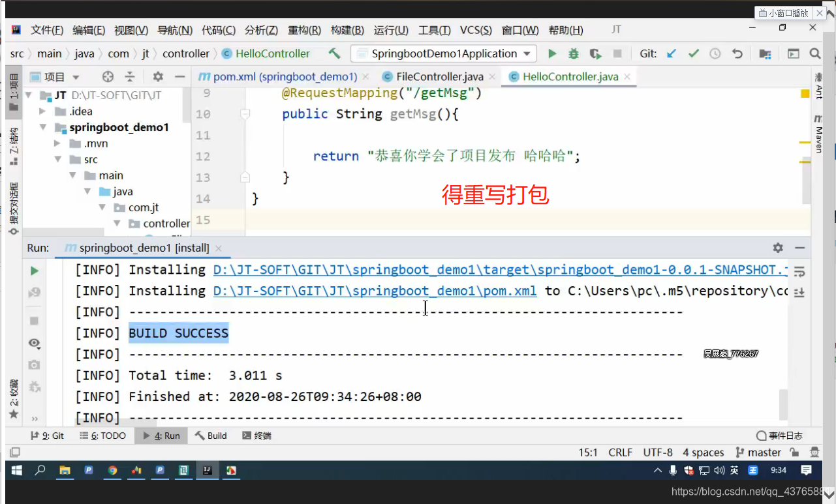Screen dimensions: 836x504
Task: Open project panel settings gear
Action: click(x=157, y=77)
